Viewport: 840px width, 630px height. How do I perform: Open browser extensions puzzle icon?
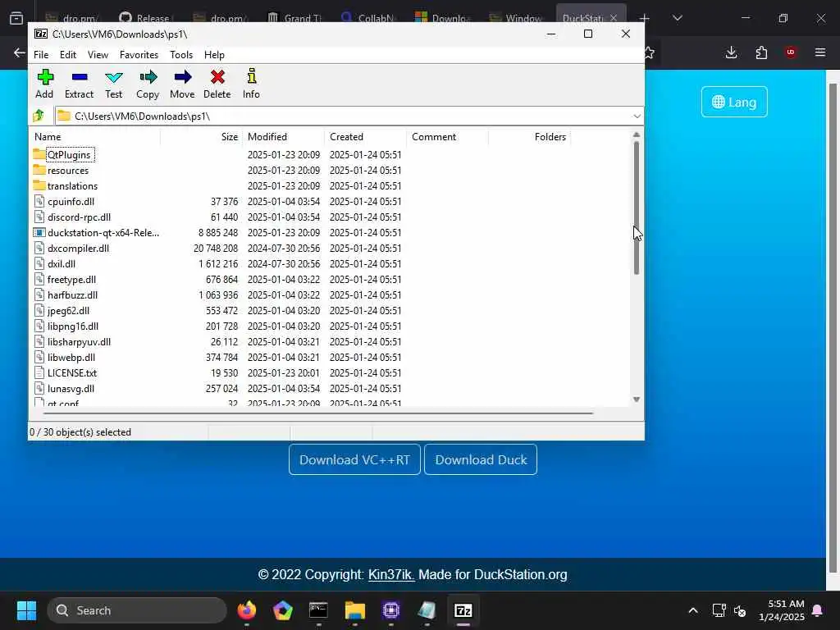pos(761,52)
